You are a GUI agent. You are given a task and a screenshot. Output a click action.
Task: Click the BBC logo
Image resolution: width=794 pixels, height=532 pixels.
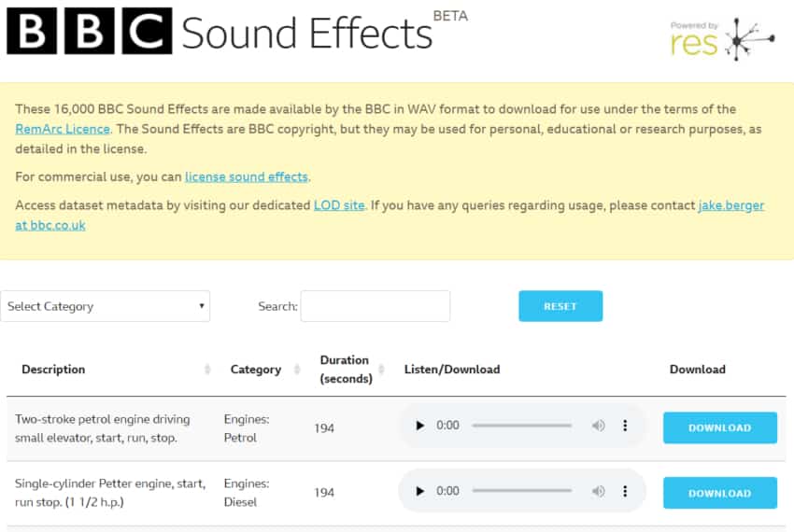tap(90, 31)
